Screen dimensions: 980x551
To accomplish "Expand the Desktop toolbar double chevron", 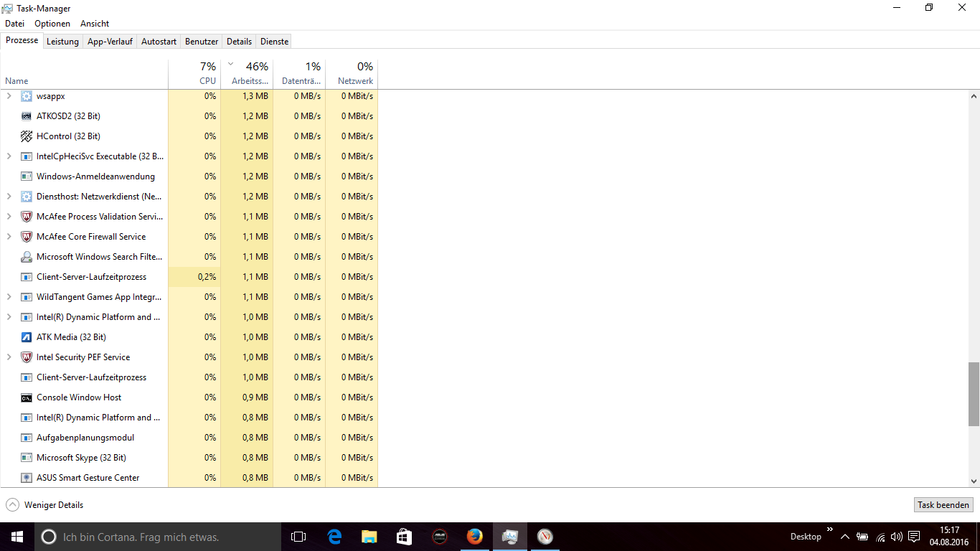I will tap(830, 530).
